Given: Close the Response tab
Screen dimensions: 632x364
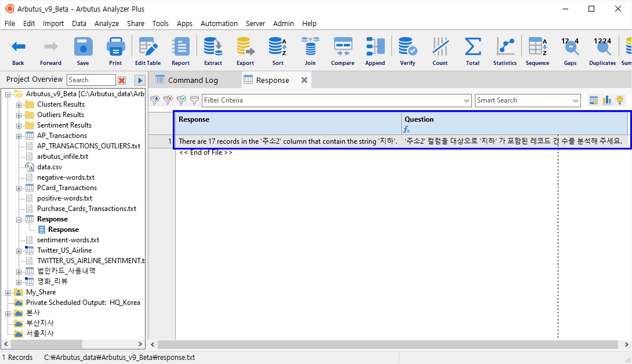Looking at the screenshot, I should point(304,80).
